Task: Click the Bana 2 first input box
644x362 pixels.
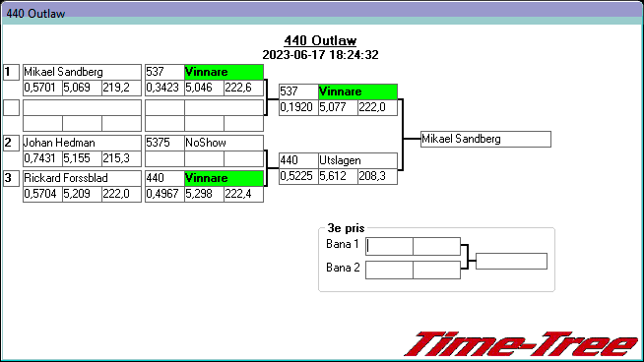Action: [x=389, y=271]
